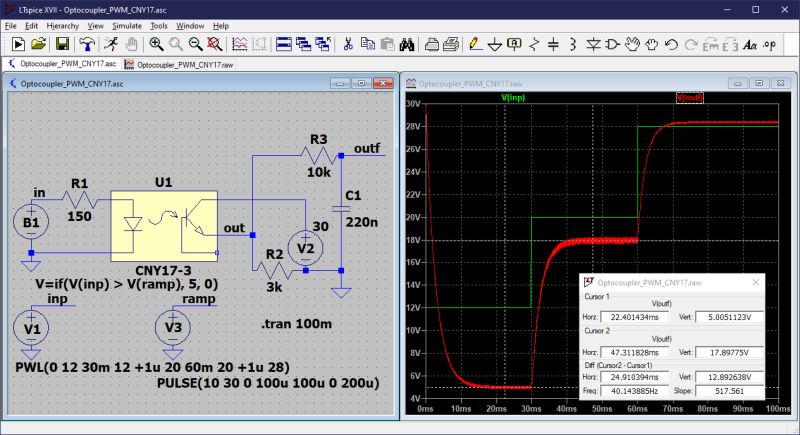This screenshot has width=800, height=435.
Task: Select the U1 CNY17-3 optocoupler symbol
Action: (164, 226)
